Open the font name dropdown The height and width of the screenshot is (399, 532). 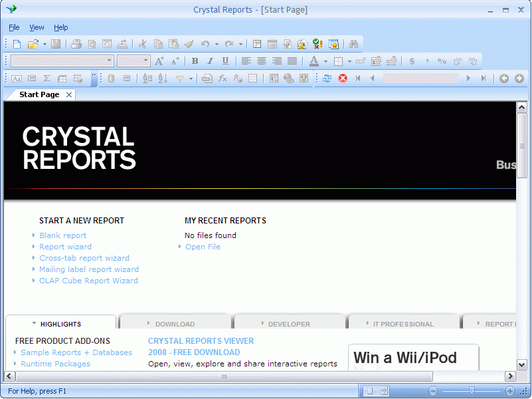click(110, 61)
